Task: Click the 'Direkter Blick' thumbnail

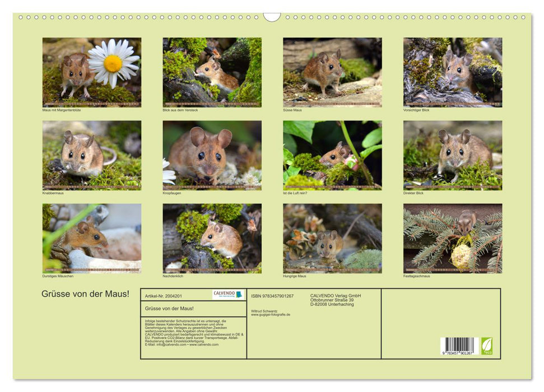Action: point(452,155)
